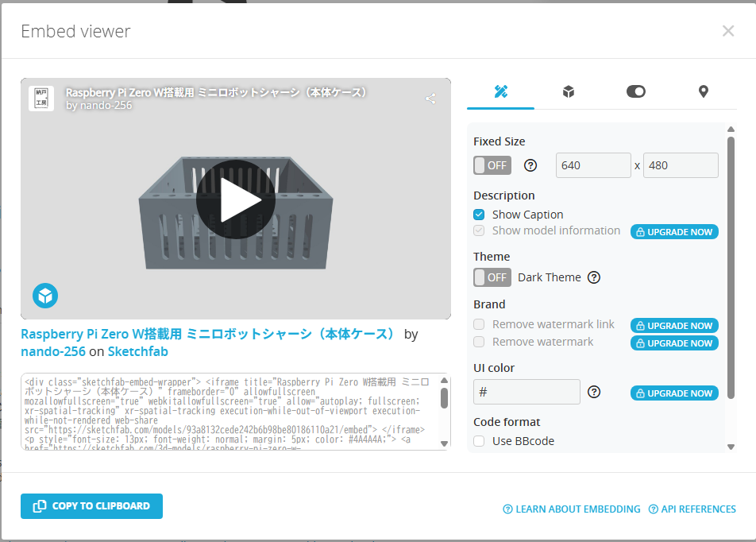Click the settings panel scrollbar thumb

coord(731,268)
